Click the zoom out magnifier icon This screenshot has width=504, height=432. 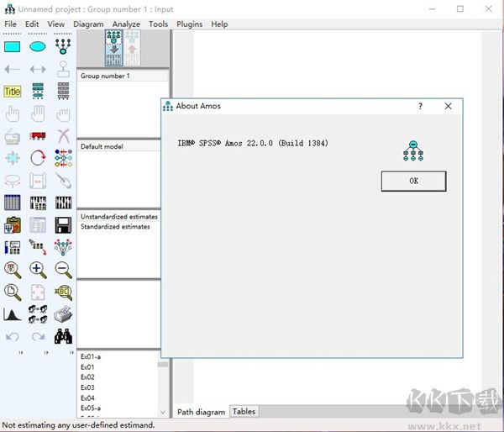coord(63,269)
